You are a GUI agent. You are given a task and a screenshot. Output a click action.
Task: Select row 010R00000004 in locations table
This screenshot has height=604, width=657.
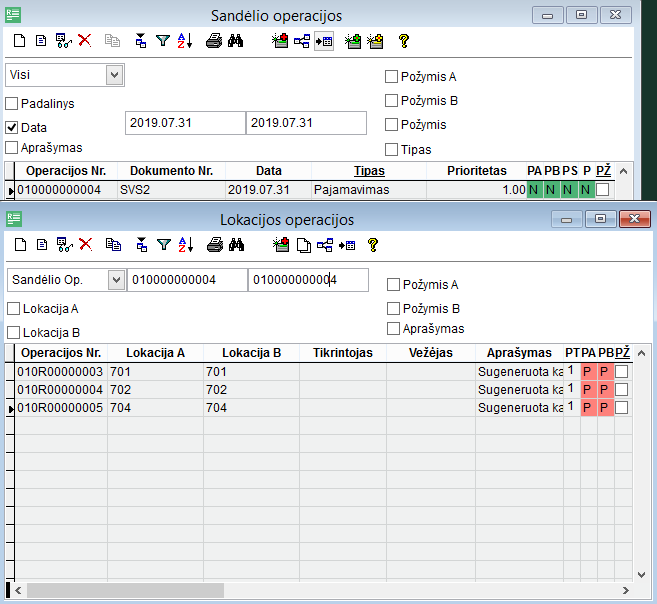[60, 390]
